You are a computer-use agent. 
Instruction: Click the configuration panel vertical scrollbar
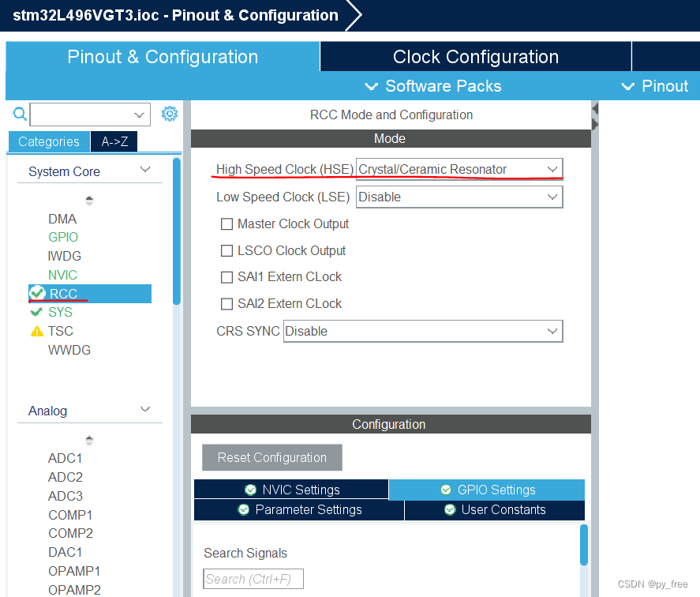[584, 545]
